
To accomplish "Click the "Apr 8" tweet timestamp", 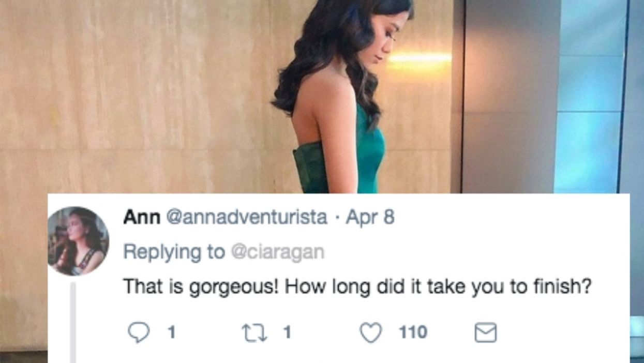I will 370,218.
